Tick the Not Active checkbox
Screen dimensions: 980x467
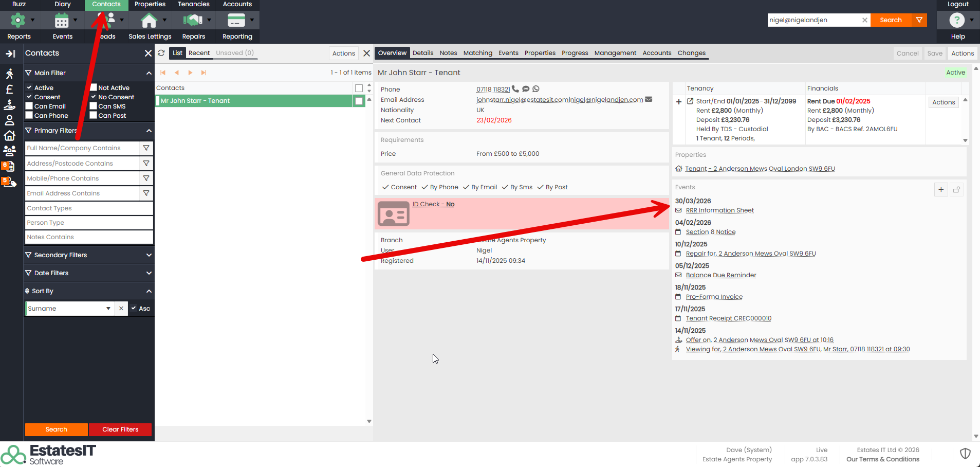click(x=94, y=87)
